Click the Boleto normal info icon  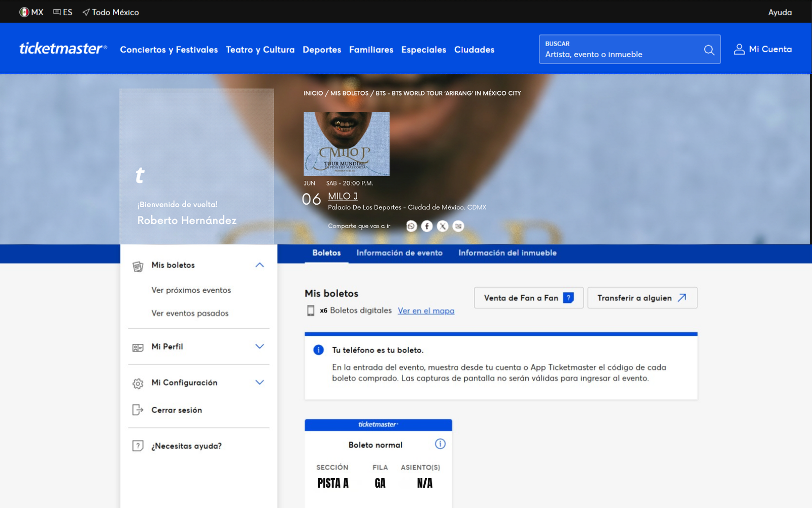440,444
